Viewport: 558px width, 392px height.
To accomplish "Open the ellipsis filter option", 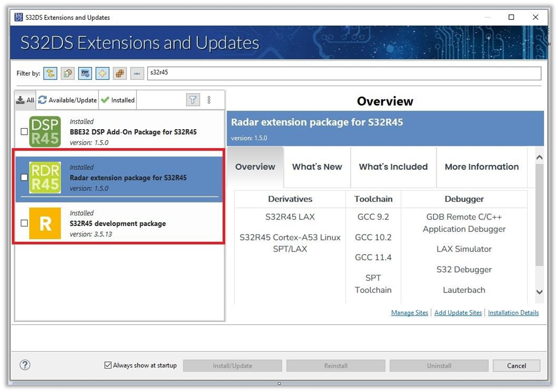I will [x=136, y=73].
